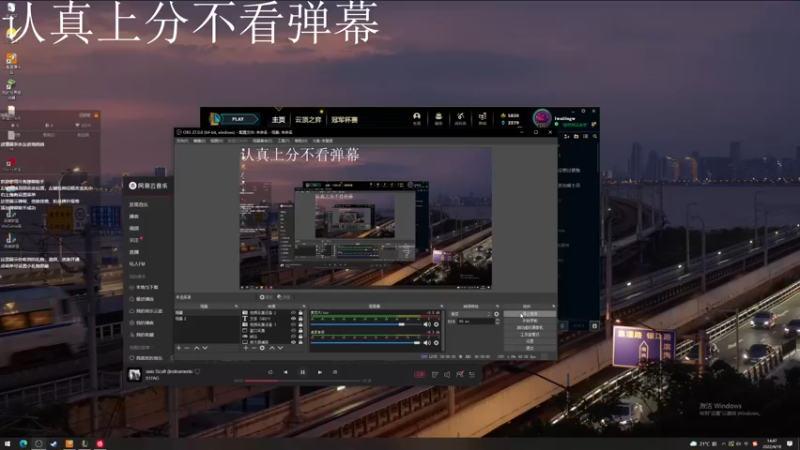
Task: Open League client store icon
Action: pyautogui.click(x=483, y=119)
